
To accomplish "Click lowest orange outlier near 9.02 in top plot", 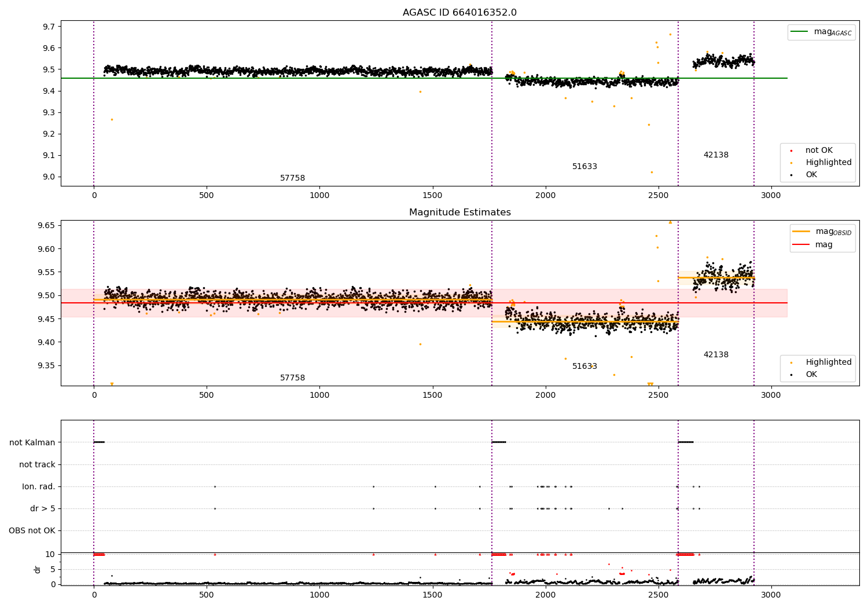I will coord(652,172).
